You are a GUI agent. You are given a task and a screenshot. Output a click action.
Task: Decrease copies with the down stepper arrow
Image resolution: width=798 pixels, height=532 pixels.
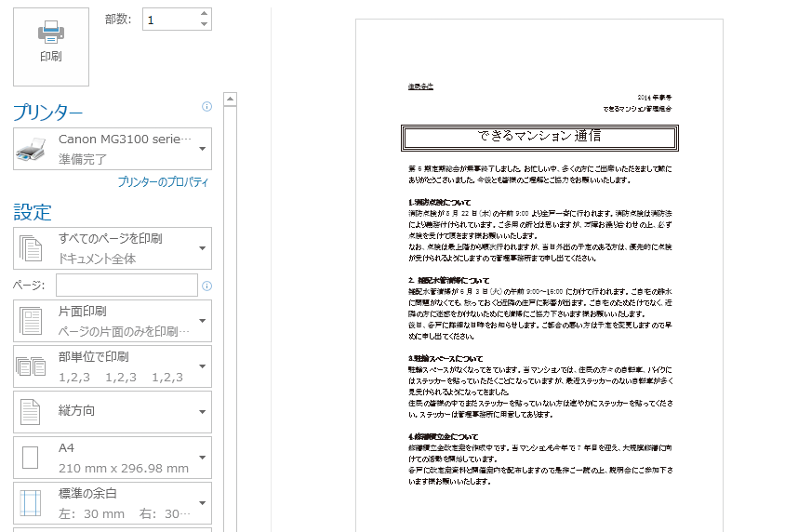tap(204, 24)
